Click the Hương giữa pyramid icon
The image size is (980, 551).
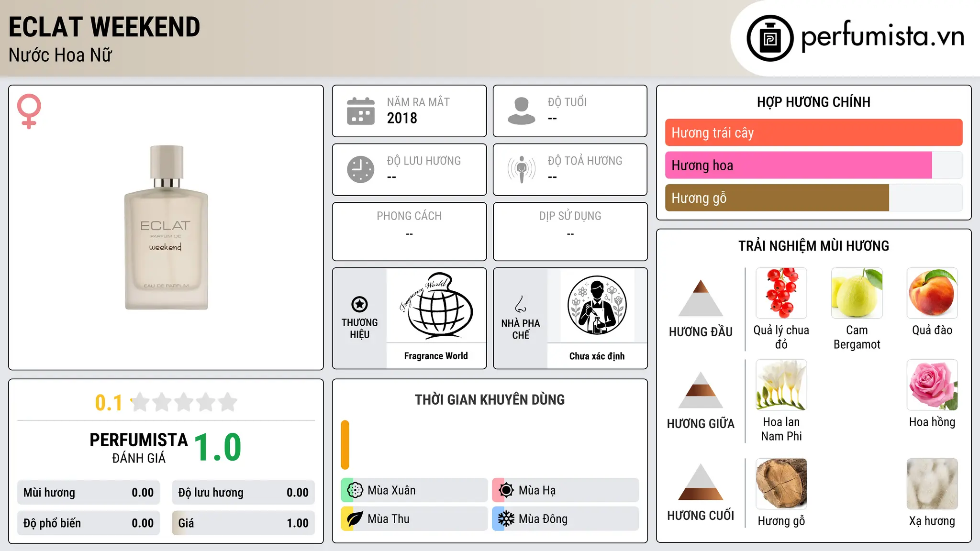701,390
